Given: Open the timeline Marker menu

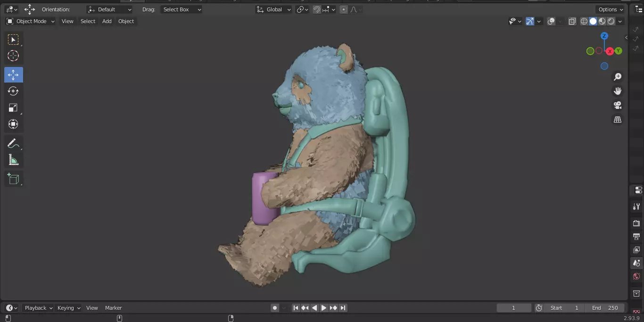Looking at the screenshot, I should pos(113,308).
